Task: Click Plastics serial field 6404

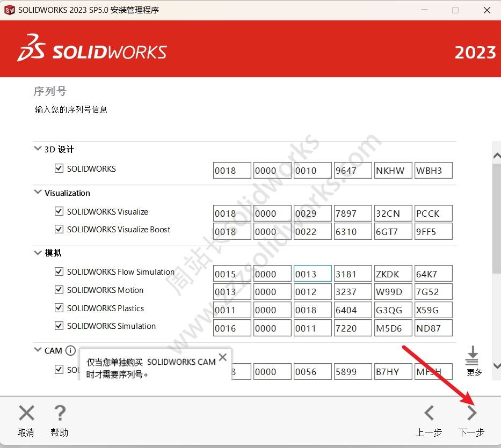Action: [x=353, y=310]
